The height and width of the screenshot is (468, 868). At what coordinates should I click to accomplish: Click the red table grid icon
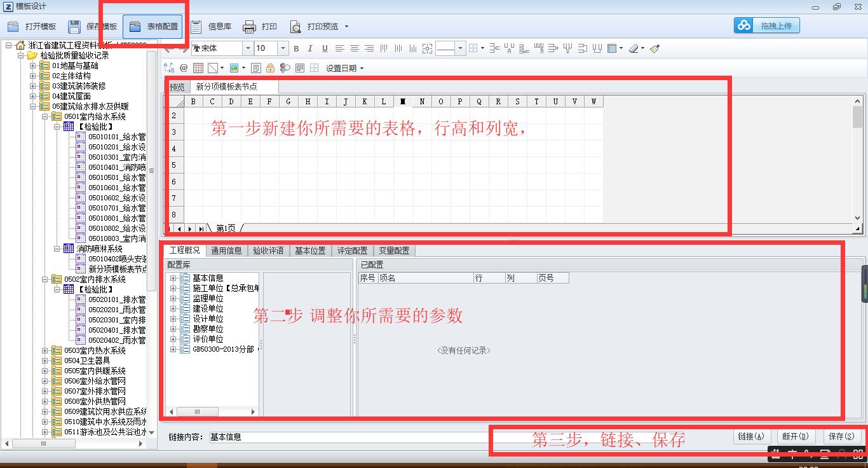(198, 68)
